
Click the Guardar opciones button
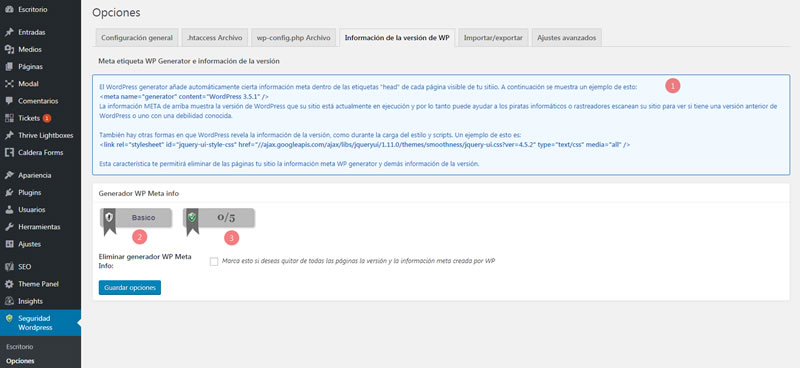pyautogui.click(x=130, y=288)
